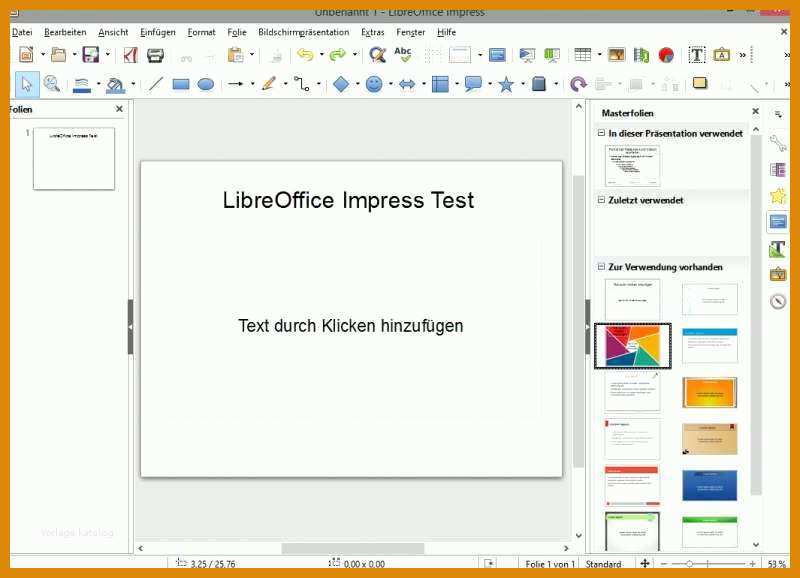Open Undo history dropdown arrow

pyautogui.click(x=321, y=55)
